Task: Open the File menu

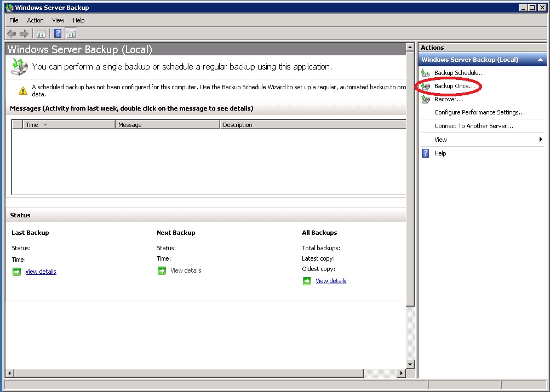Action: tap(14, 20)
